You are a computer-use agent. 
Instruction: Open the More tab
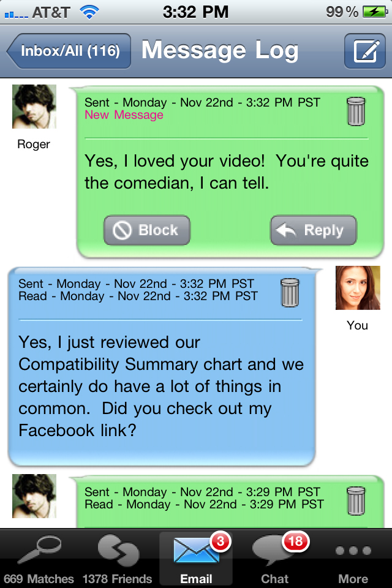click(353, 559)
